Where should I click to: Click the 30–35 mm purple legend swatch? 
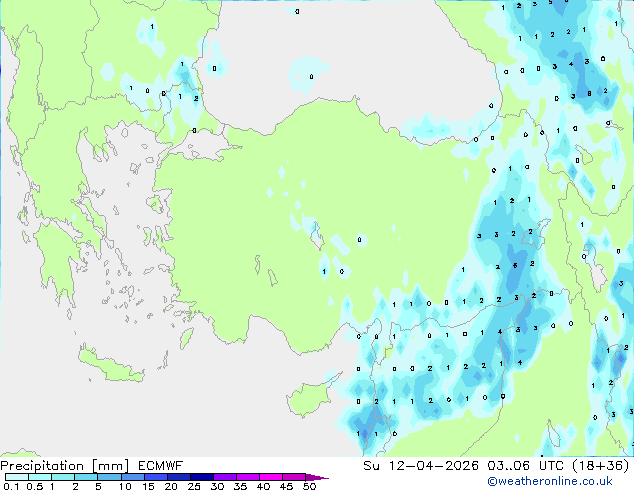pyautogui.click(x=225, y=477)
